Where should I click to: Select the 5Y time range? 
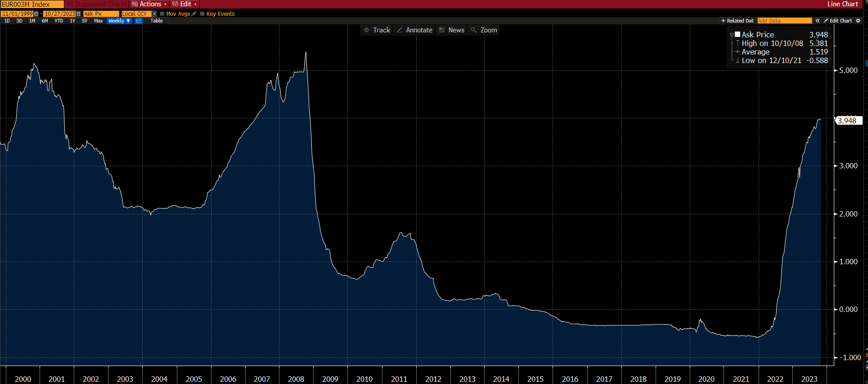[x=85, y=21]
